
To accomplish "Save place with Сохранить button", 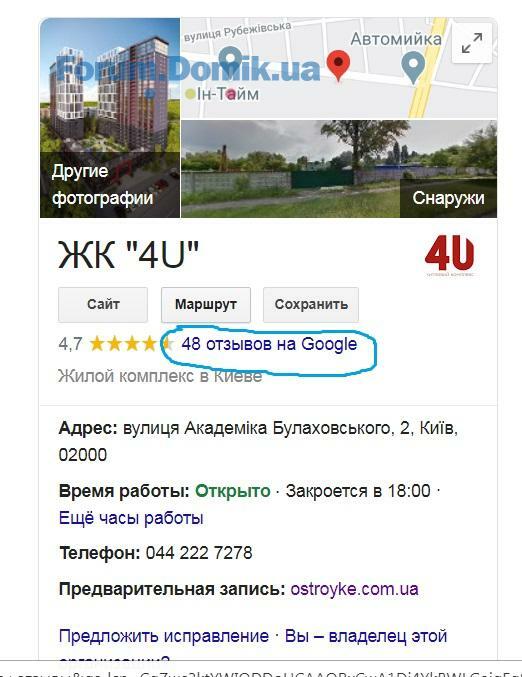I will coord(311,304).
